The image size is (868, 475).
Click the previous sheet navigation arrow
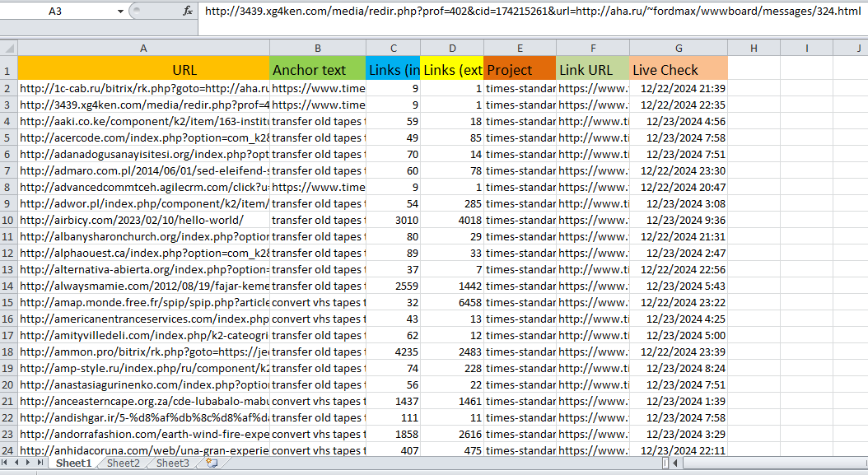pos(18,463)
